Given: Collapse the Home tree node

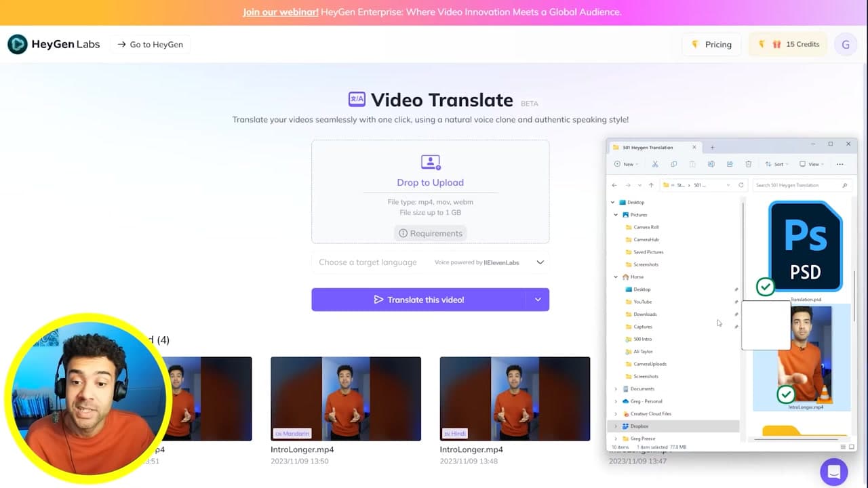Looking at the screenshot, I should (616, 277).
